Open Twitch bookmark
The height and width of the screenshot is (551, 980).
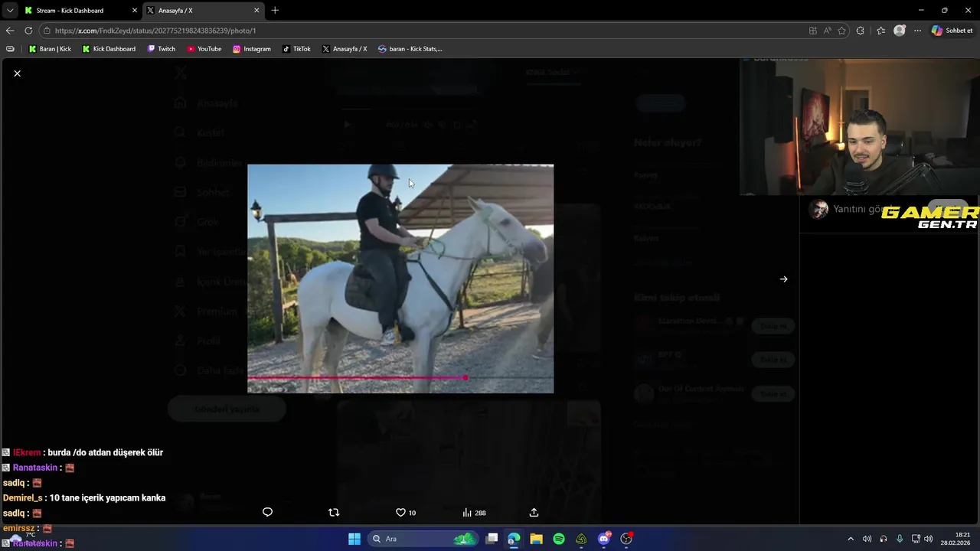point(161,49)
